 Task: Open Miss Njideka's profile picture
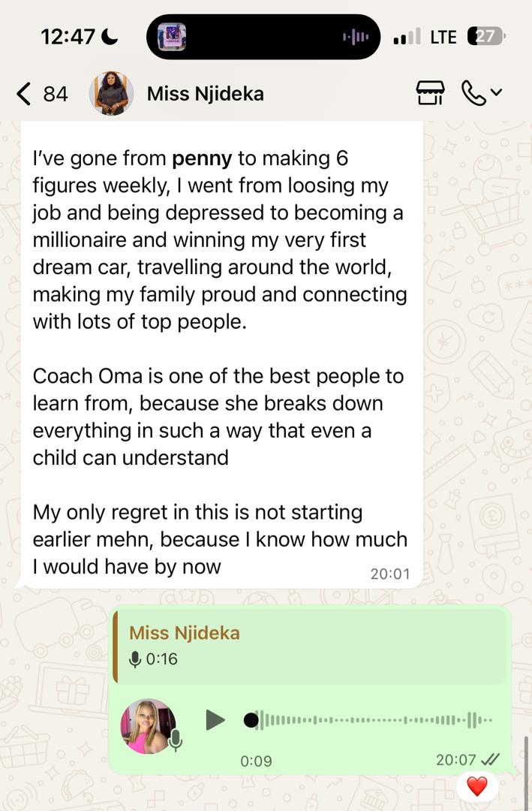click(x=111, y=94)
